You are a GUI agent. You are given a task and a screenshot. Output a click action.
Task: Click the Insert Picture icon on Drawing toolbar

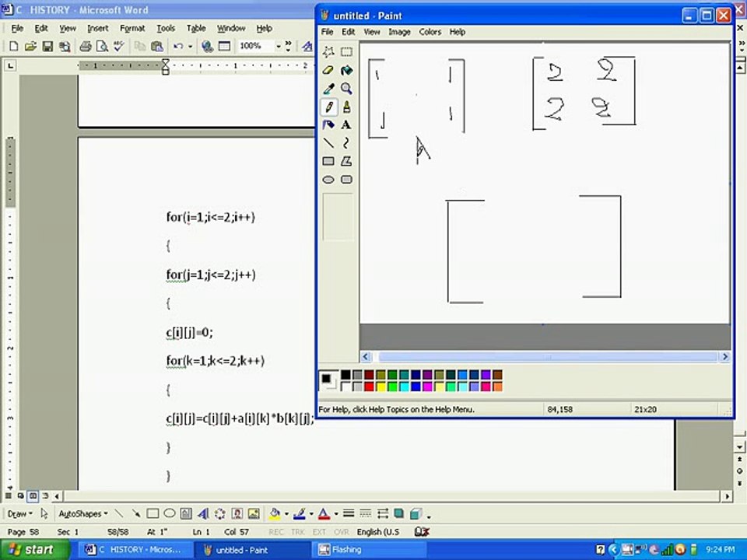(x=254, y=514)
